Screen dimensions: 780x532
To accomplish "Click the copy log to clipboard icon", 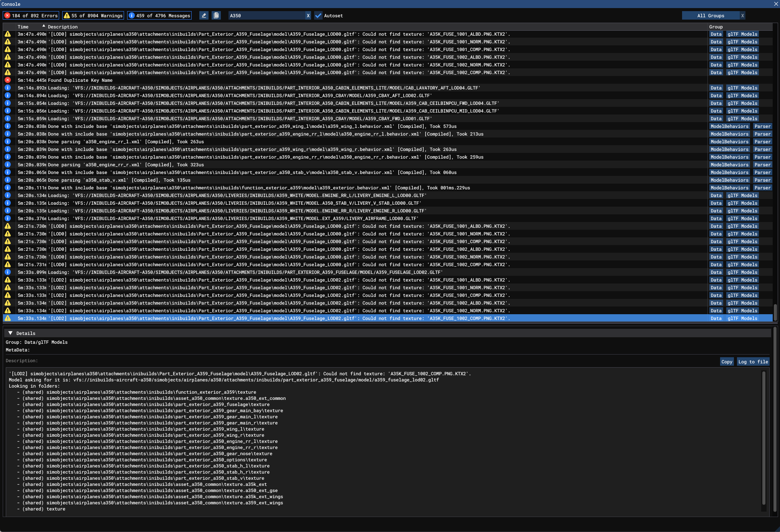I will 216,16.
